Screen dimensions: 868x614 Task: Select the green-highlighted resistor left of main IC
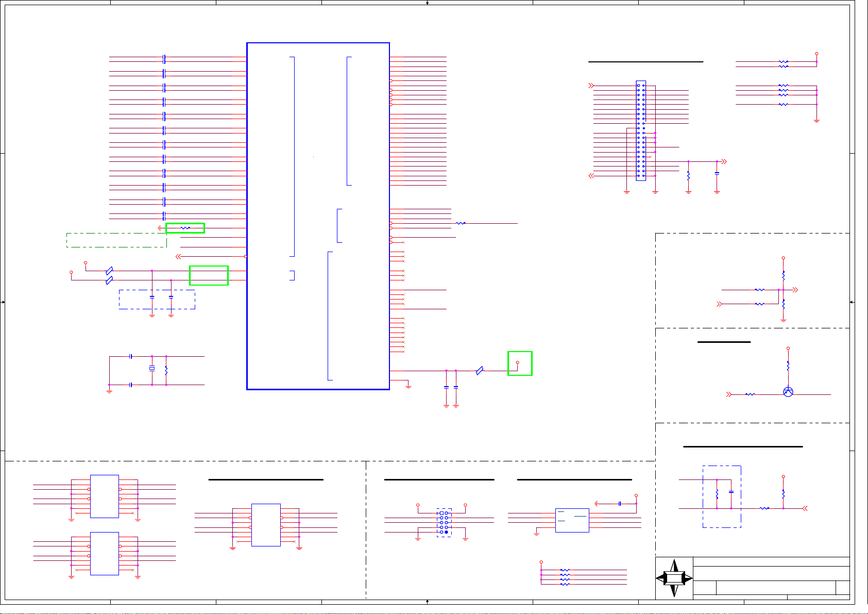tap(185, 228)
